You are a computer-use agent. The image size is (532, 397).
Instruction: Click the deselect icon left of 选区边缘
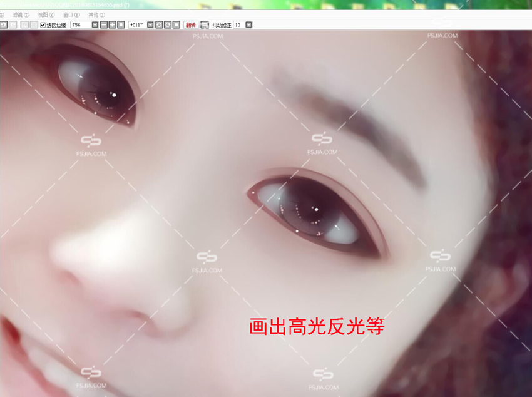pos(24,25)
